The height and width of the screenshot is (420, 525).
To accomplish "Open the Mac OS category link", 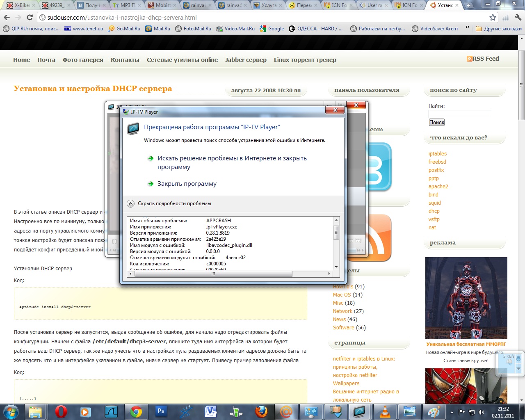I will (x=342, y=295).
